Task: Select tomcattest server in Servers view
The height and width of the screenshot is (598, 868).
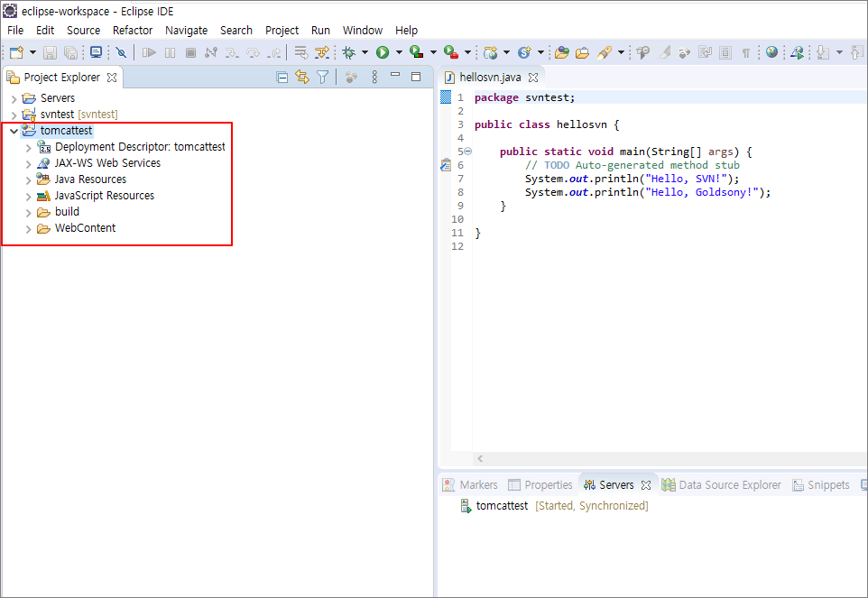Action: (x=554, y=506)
